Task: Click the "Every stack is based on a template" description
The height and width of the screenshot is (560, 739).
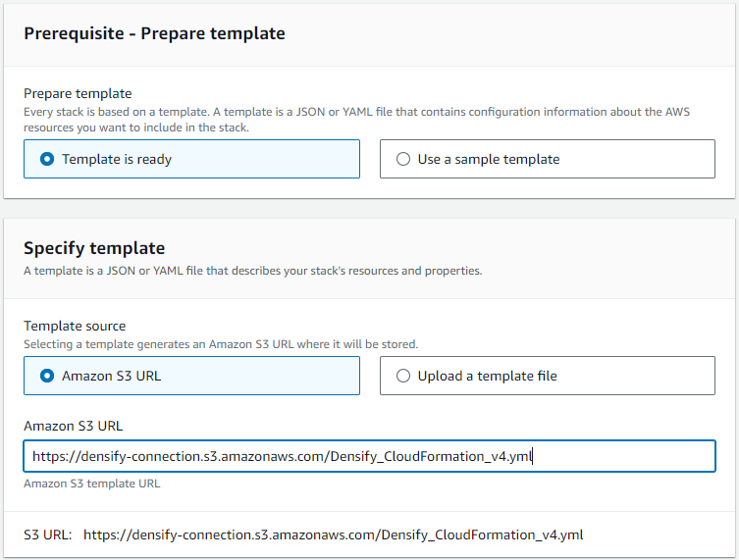Action: tap(357, 120)
